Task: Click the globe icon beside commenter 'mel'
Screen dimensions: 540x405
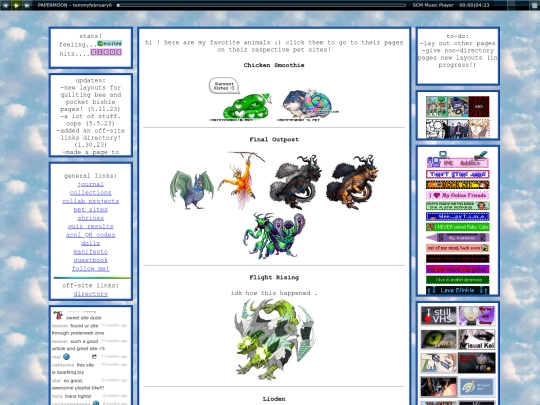Action: click(66, 357)
